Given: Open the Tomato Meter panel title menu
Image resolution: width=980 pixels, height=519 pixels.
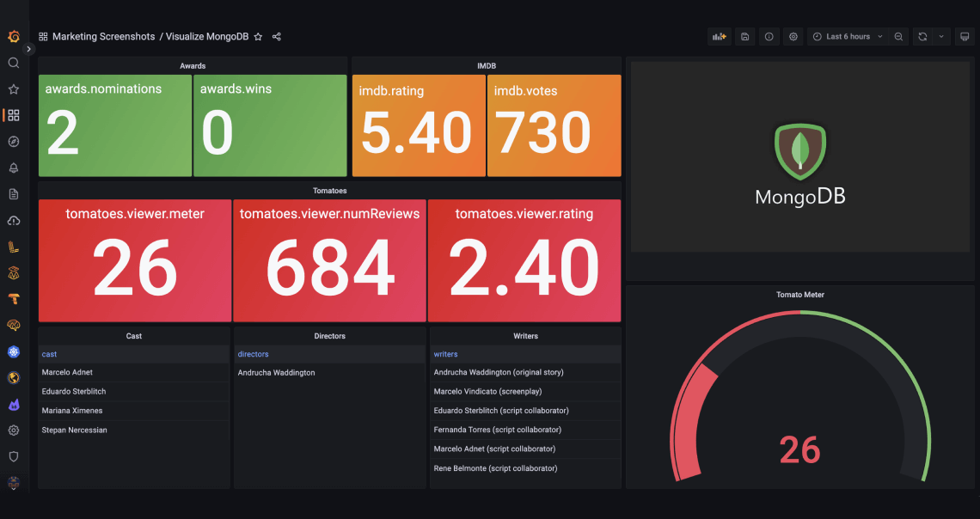Looking at the screenshot, I should pyautogui.click(x=799, y=294).
